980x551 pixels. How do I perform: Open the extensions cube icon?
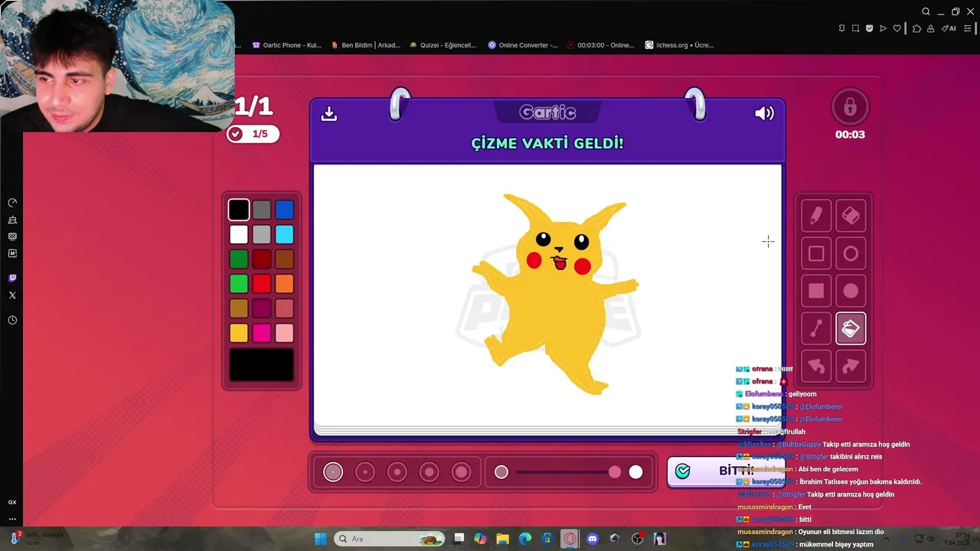point(916,28)
